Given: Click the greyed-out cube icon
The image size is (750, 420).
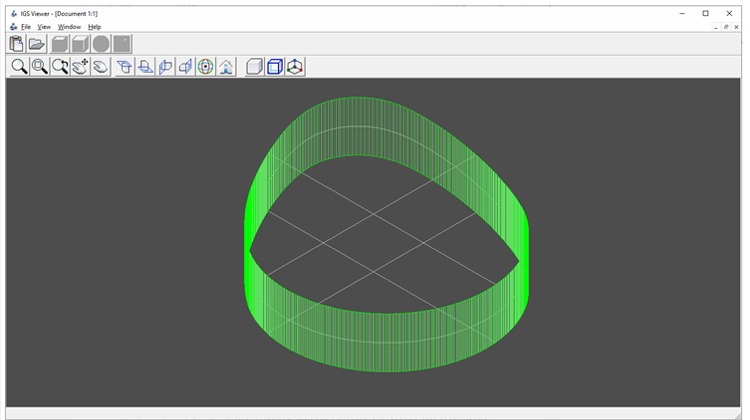Looking at the screenshot, I should (x=80, y=44).
